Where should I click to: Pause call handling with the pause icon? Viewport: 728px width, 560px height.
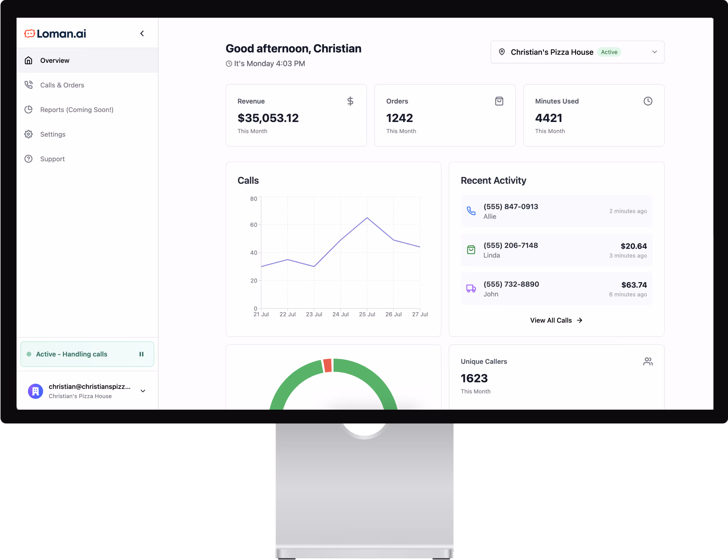[141, 354]
